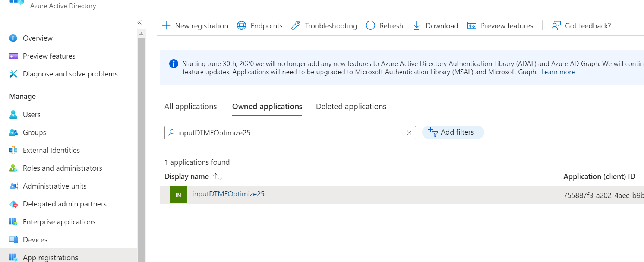Image resolution: width=644 pixels, height=262 pixels.
Task: Click the Preview features sidebar icon
Action: (13, 56)
